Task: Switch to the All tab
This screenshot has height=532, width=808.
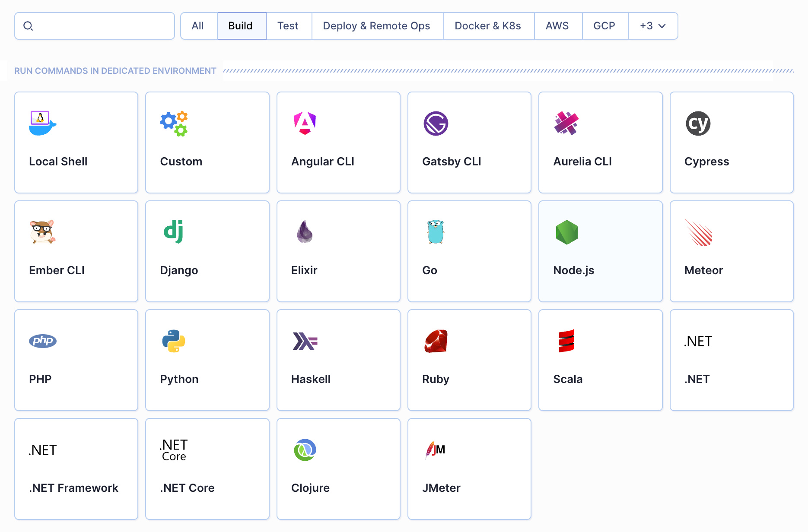Action: [x=198, y=26]
